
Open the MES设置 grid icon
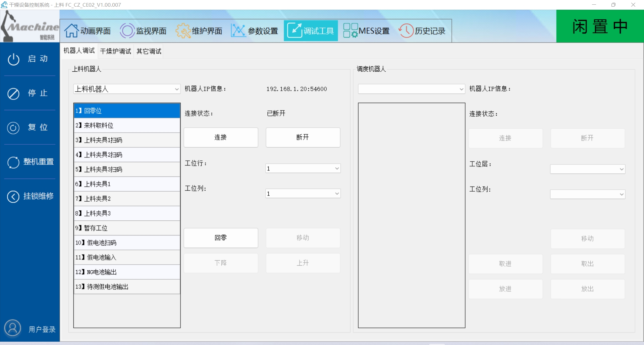(x=351, y=31)
